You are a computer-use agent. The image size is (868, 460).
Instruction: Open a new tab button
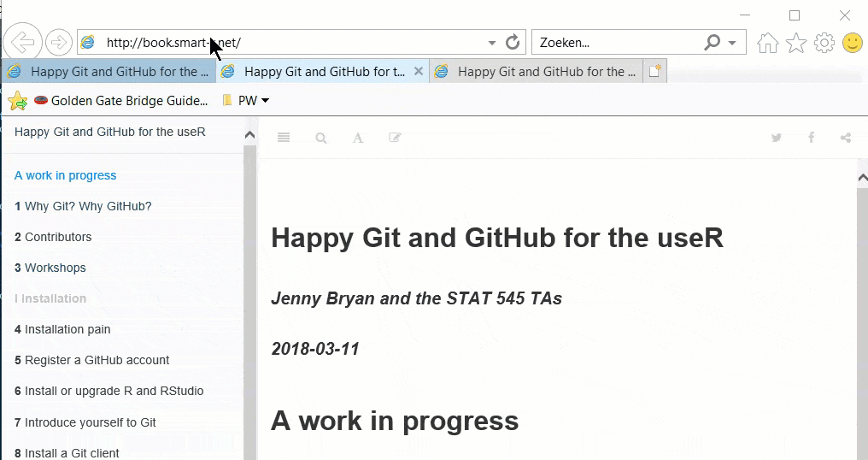(x=655, y=71)
